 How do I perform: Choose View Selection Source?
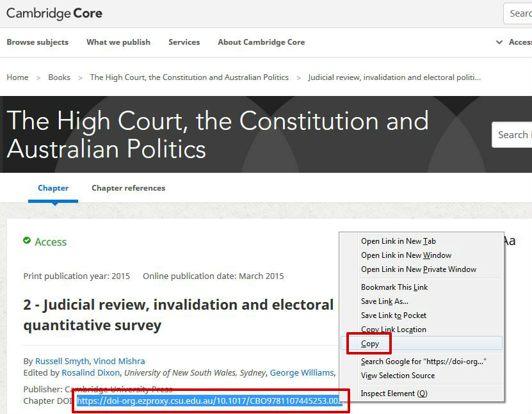(422, 376)
